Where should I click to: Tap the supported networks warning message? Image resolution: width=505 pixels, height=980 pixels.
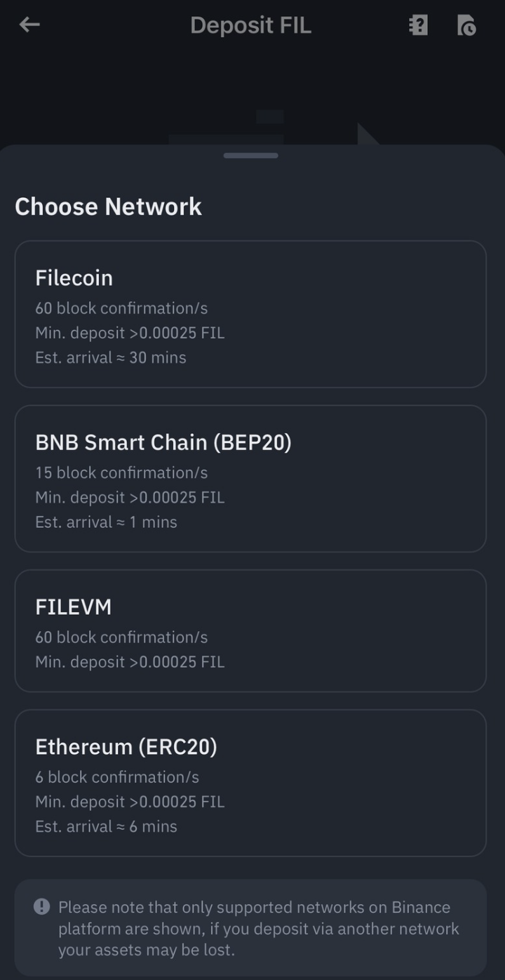click(x=258, y=929)
